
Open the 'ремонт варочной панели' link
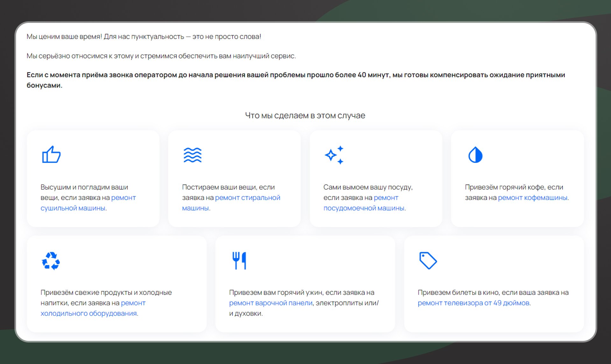pyautogui.click(x=270, y=303)
